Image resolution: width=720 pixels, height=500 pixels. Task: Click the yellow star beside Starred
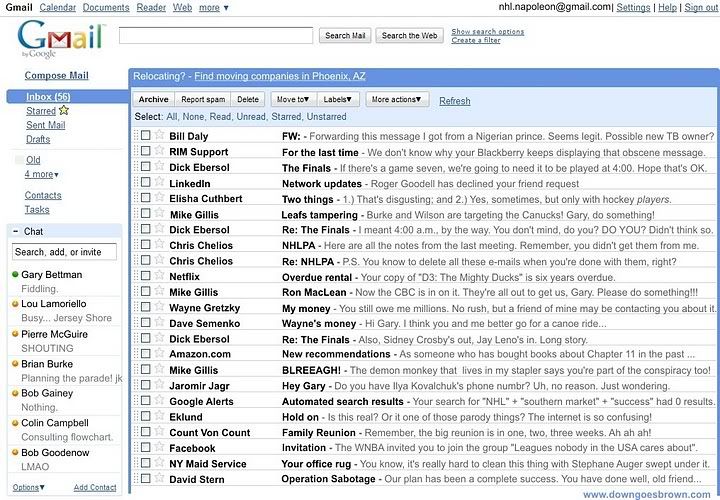pos(64,110)
